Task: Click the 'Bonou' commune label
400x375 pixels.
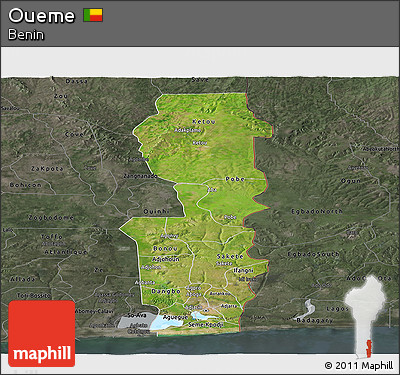Action: 165,249
